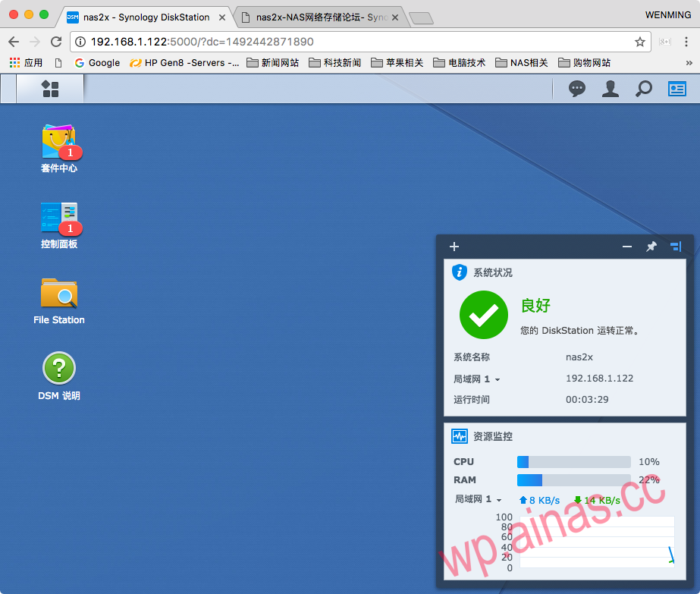The width and height of the screenshot is (700, 594).
Task: Click the green healthy checkmark status icon
Action: click(x=484, y=315)
